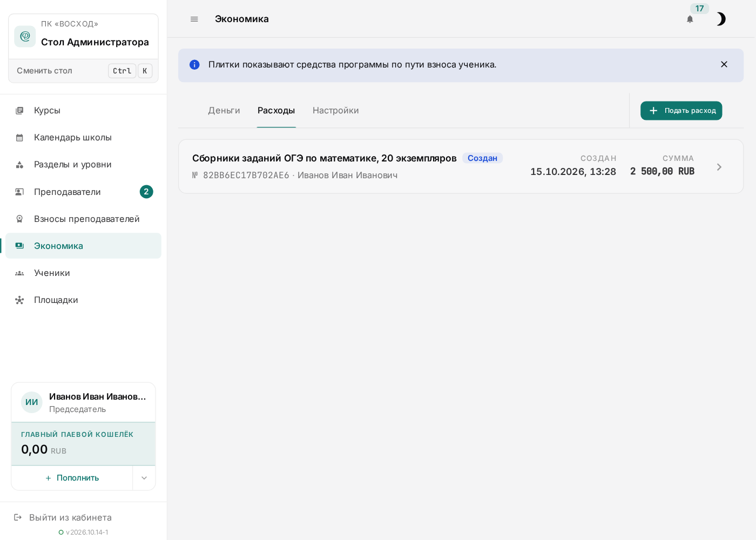Dismiss the info banner

(724, 65)
